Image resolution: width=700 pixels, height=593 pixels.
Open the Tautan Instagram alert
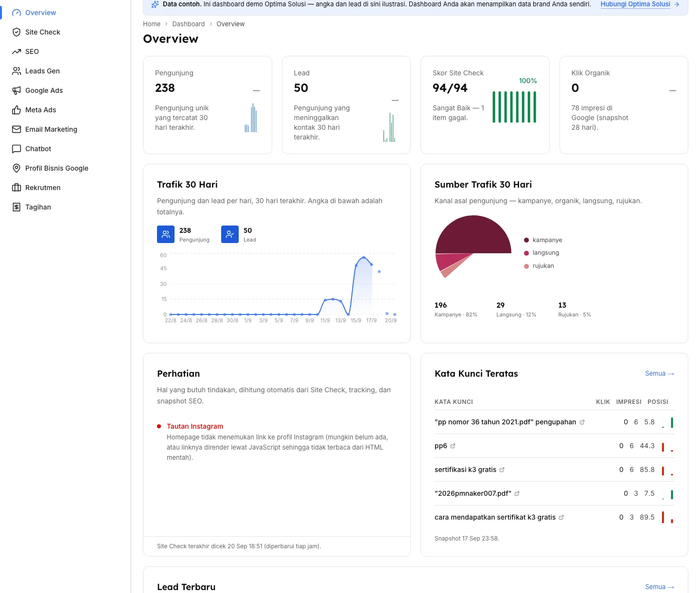195,426
